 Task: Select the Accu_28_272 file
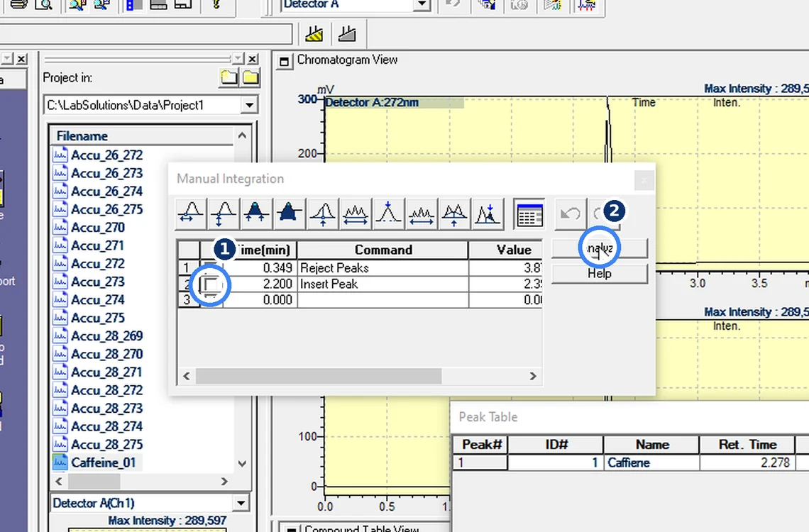pos(106,390)
